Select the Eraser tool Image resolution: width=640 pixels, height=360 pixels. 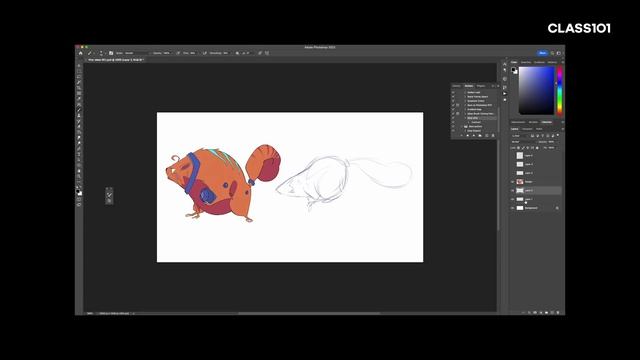click(x=79, y=127)
